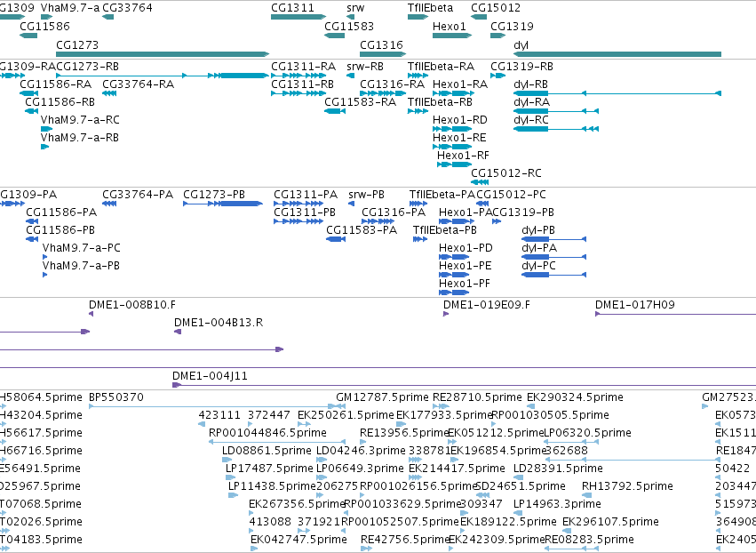756x553 pixels.
Task: Open EST RP001044846.5prime
Action: point(267,433)
